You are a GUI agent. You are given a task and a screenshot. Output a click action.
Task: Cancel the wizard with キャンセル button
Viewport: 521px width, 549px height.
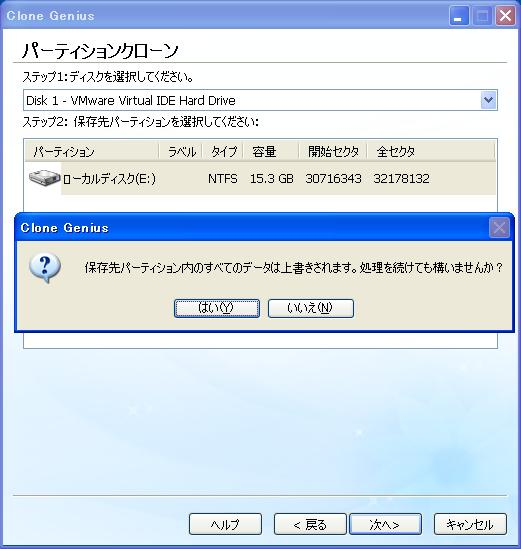pos(470,524)
